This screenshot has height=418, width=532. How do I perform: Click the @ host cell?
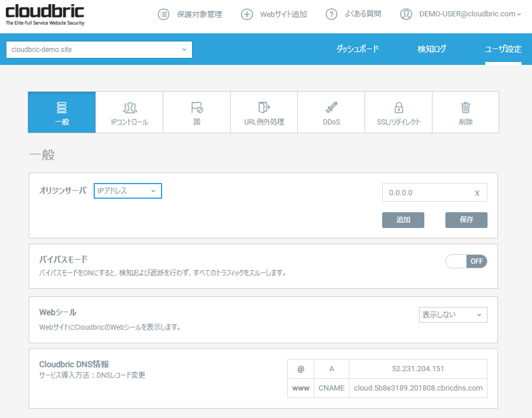301,369
